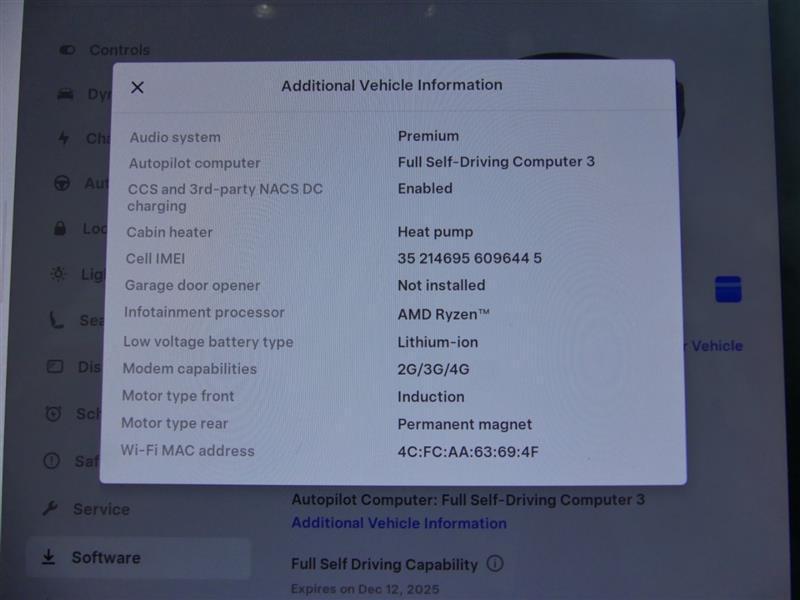Screen dimensions: 800x600
Task: Select the Controls toggle icon
Action: 67,50
